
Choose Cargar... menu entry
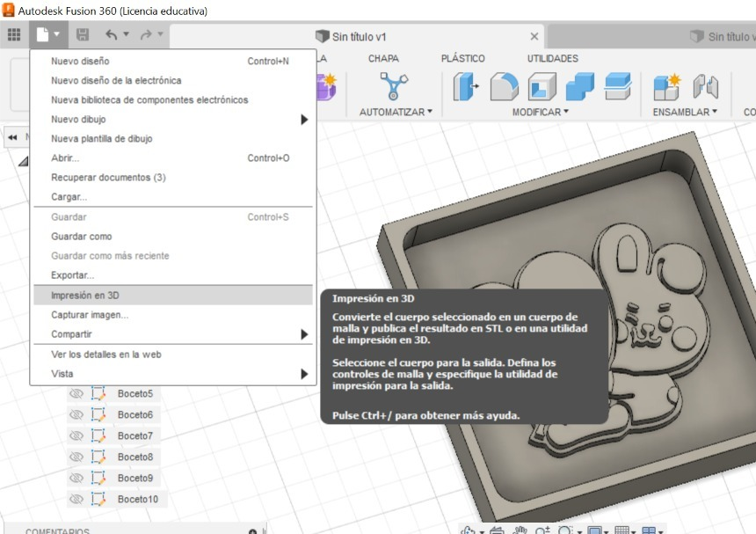(x=173, y=196)
